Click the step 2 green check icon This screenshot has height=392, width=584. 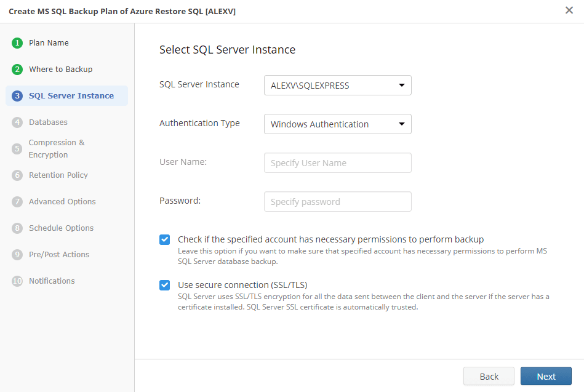click(17, 70)
